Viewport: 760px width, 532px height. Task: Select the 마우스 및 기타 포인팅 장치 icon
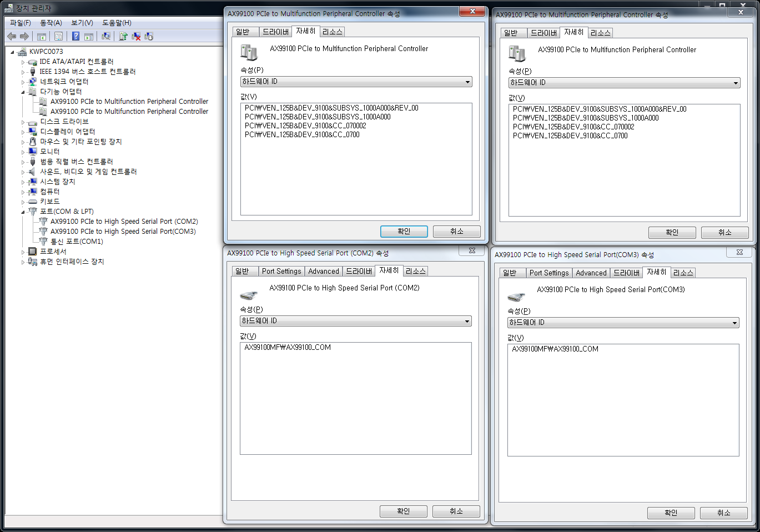33,142
